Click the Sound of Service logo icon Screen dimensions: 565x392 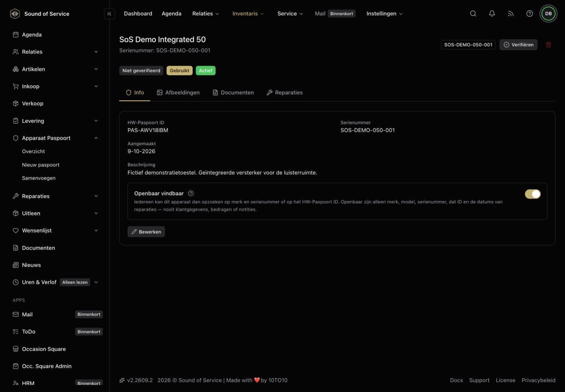15,14
